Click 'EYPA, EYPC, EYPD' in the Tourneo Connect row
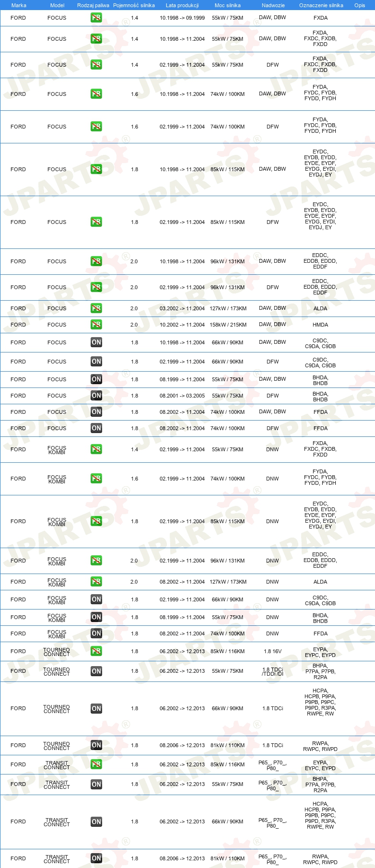Screen dimensions: 375x868 pos(320,652)
